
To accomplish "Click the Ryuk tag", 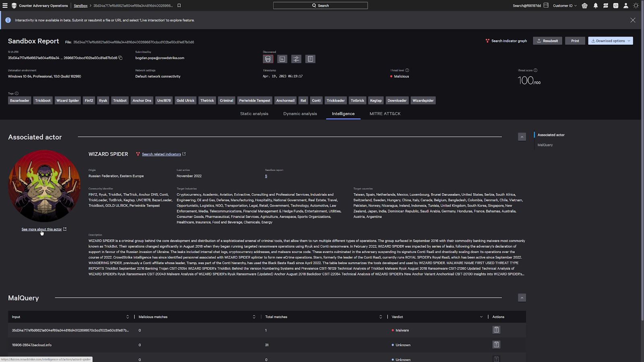I will click(103, 101).
